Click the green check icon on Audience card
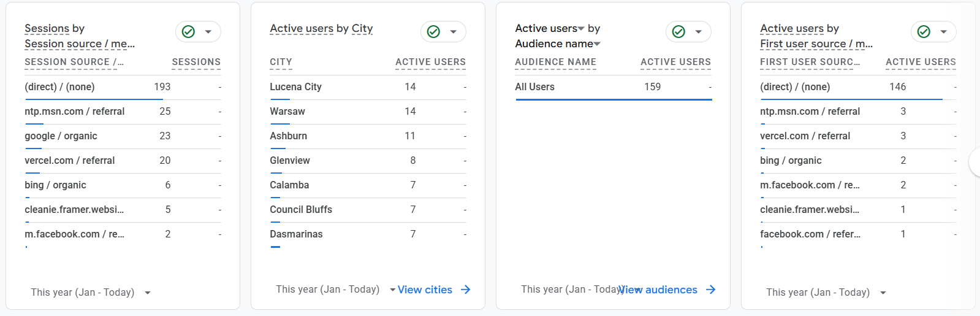The width and height of the screenshot is (980, 316). [x=679, y=32]
